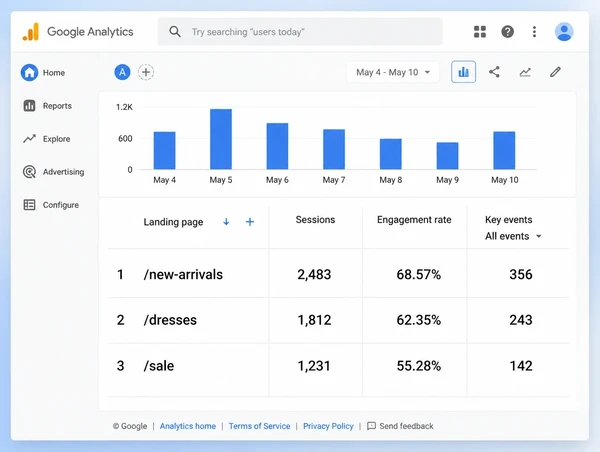
Task: Open the Advertising sidebar icon
Action: point(29,172)
